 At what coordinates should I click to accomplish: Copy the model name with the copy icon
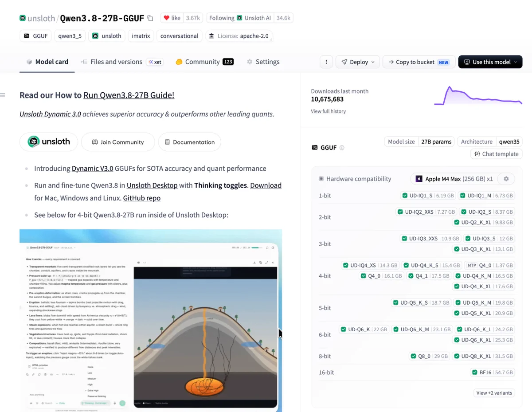(x=150, y=18)
